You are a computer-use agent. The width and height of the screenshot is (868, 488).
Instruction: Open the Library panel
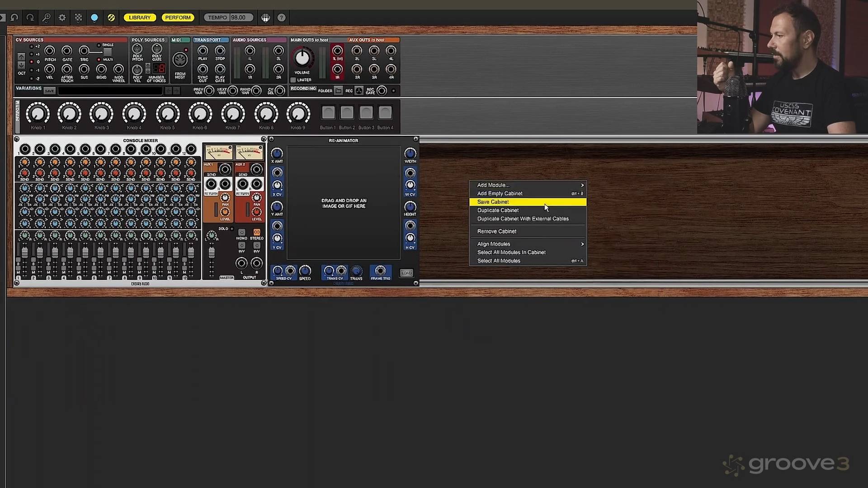coord(139,18)
